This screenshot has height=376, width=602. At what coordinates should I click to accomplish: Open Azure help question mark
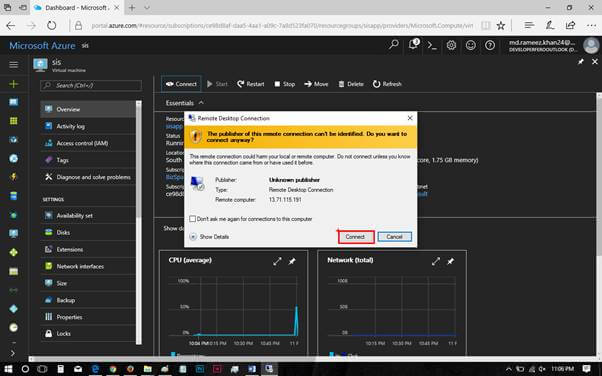point(490,45)
